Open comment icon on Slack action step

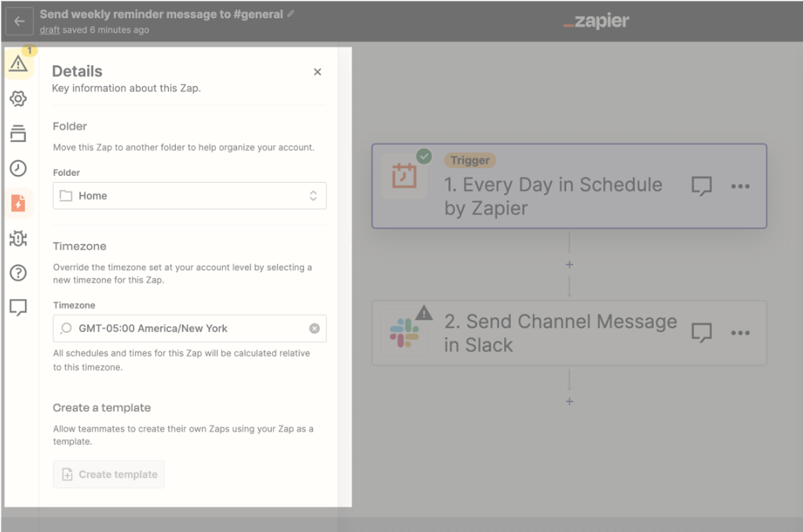pos(702,333)
